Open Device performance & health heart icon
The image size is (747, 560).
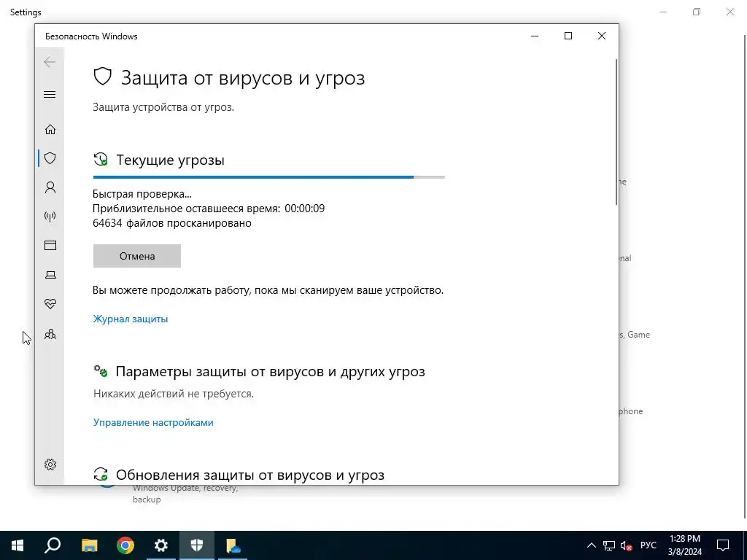tap(50, 304)
